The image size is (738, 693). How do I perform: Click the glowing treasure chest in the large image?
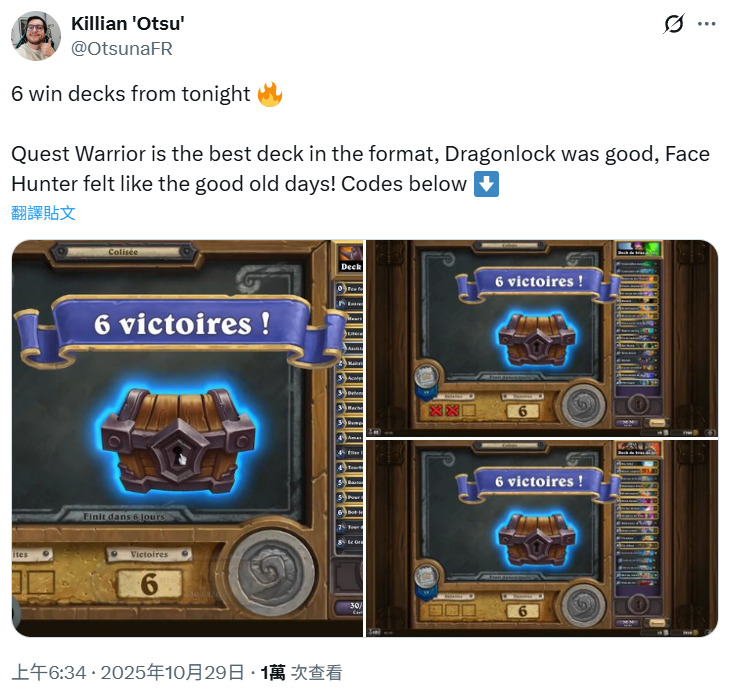[x=178, y=440]
